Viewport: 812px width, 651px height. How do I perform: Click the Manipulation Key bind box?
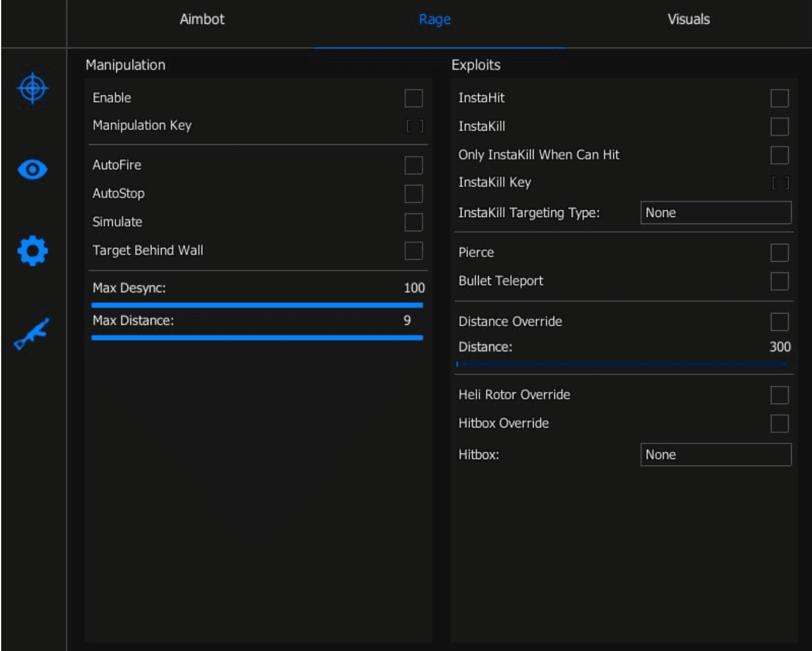tap(414, 126)
